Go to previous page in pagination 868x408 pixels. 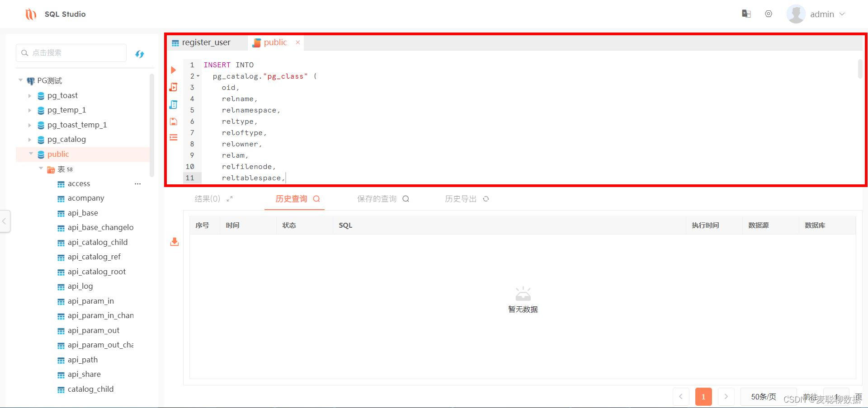681,397
